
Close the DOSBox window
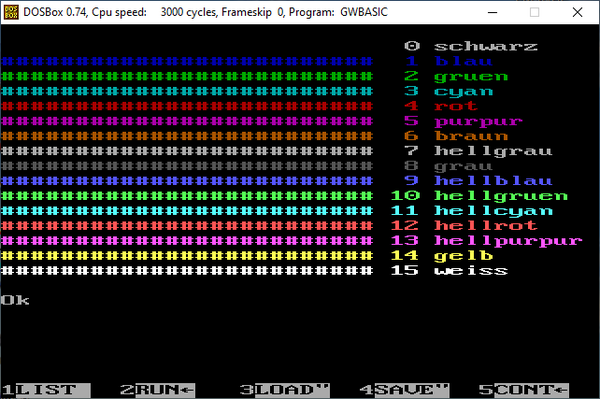point(577,12)
